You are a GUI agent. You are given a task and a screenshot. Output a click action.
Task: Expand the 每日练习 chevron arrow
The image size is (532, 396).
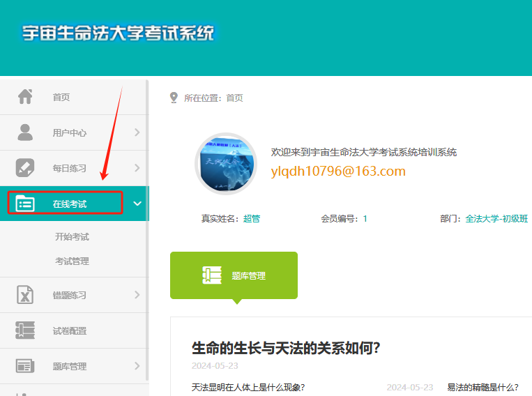point(137,167)
